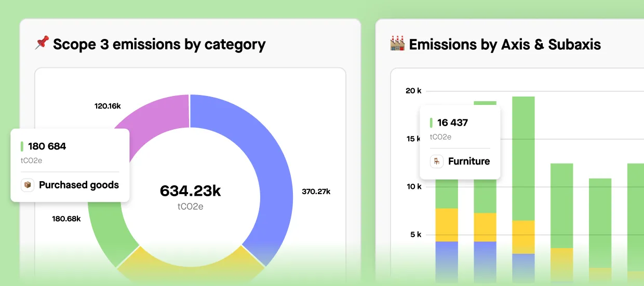Viewport: 644px width, 286px height.
Task: Click the green marker beside 16 437 value
Action: (431, 123)
